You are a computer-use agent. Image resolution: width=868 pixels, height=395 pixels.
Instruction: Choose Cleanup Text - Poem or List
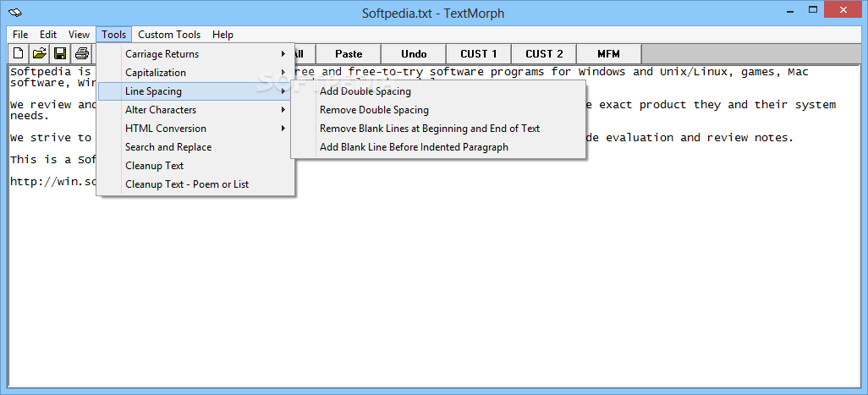pos(195,184)
